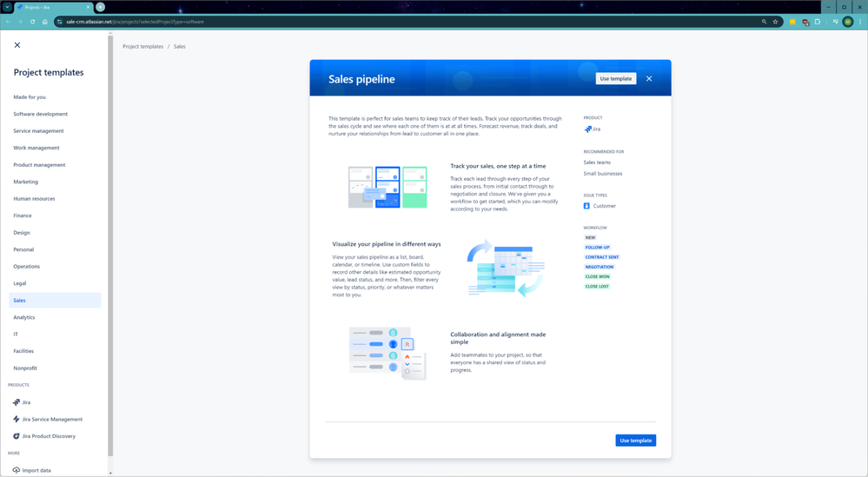
Task: Reload the page with the refresh icon
Action: coord(33,22)
